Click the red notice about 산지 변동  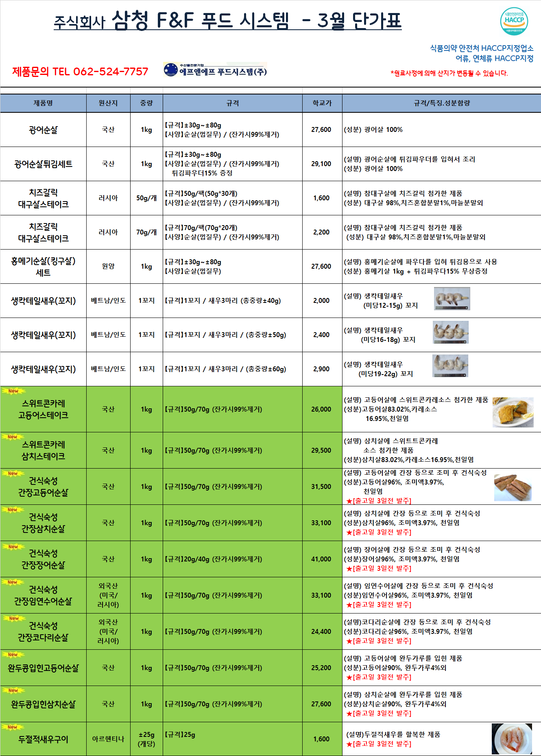coord(449,73)
